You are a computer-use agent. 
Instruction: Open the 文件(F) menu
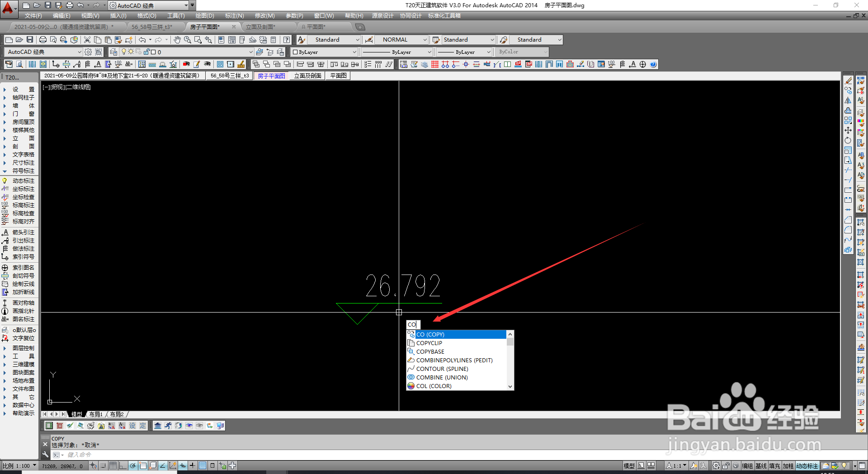coord(33,16)
